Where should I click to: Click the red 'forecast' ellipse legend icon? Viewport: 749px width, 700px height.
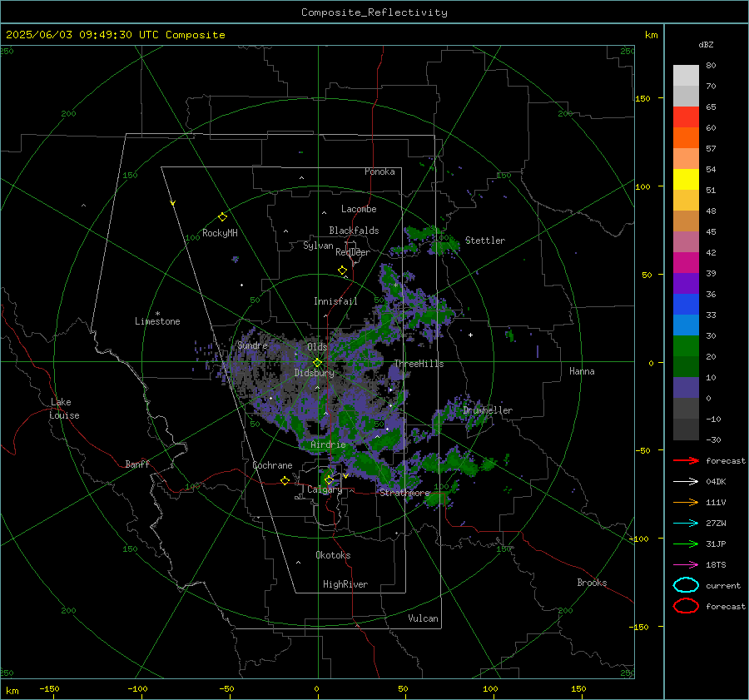[686, 606]
